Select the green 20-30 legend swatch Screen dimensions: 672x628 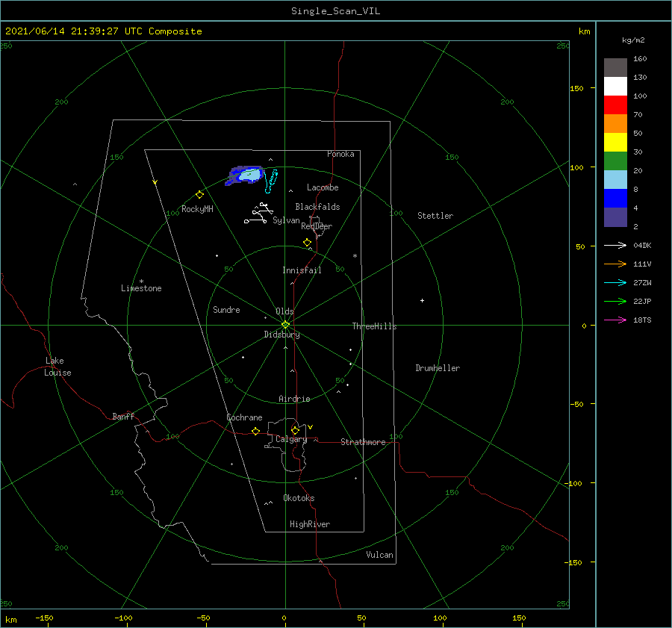coord(615,161)
